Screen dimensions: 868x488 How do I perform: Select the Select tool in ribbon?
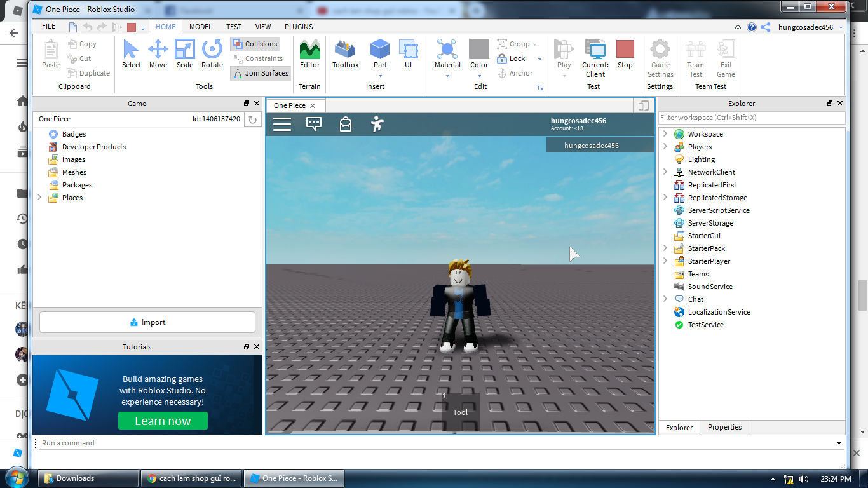pos(132,54)
